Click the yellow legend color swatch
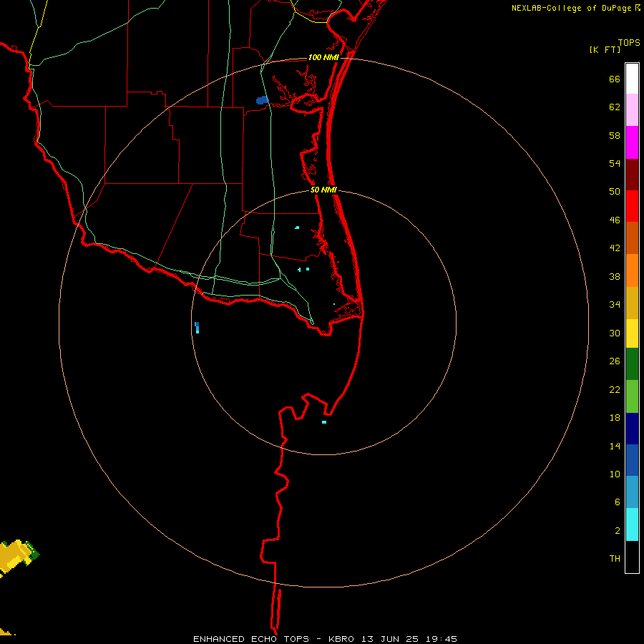644x644 pixels. click(x=632, y=333)
